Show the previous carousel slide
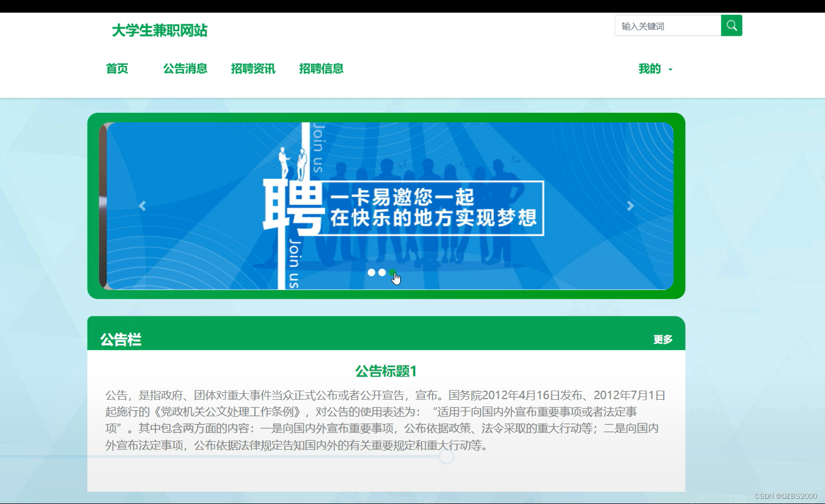825x504 pixels. point(142,206)
